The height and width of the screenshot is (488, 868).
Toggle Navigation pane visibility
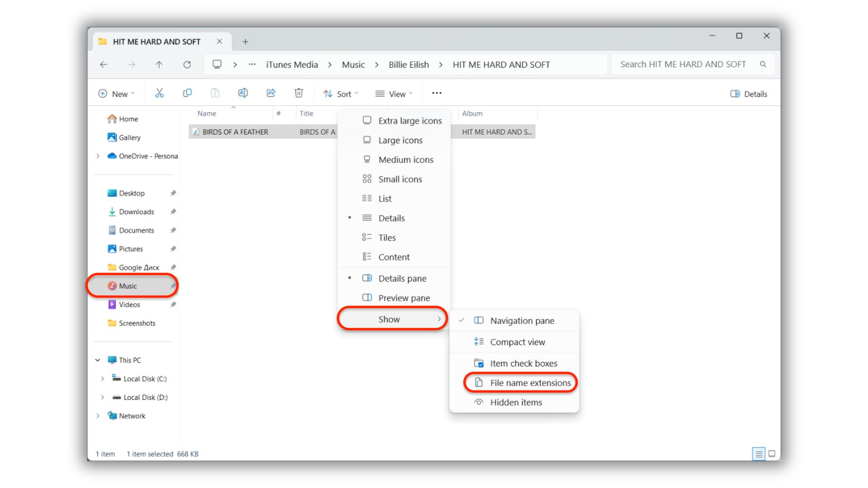(514, 320)
